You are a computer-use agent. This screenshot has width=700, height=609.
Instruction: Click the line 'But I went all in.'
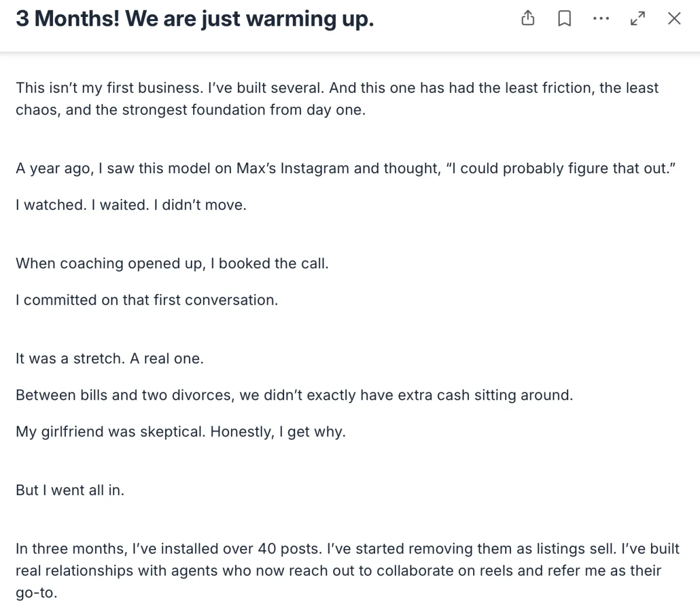(70, 491)
